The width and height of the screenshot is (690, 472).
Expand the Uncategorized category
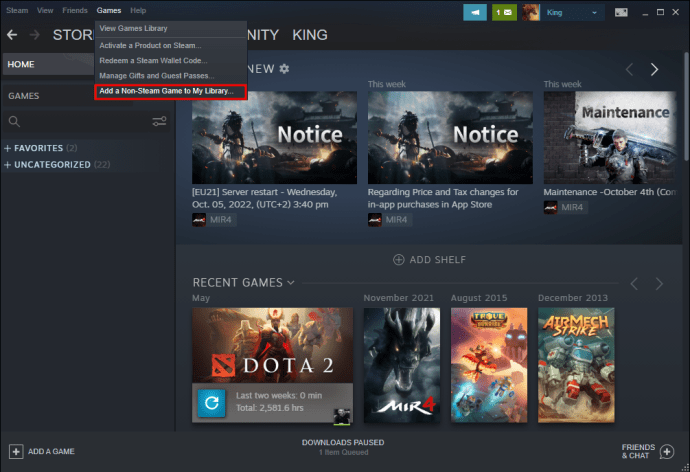(7, 165)
